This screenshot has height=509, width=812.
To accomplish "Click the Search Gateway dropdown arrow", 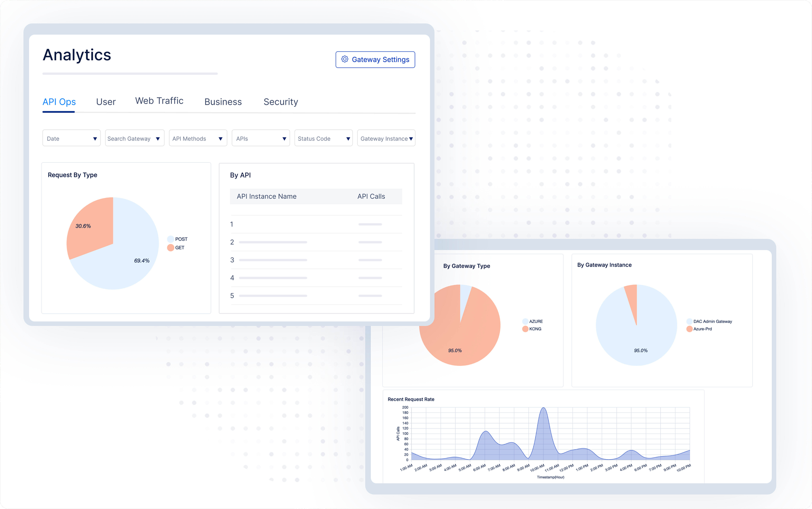I will (x=158, y=139).
